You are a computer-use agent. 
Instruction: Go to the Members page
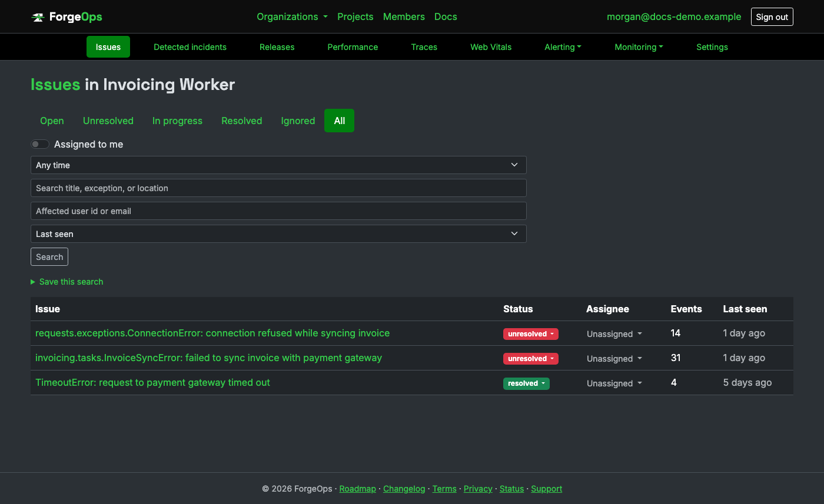(404, 16)
